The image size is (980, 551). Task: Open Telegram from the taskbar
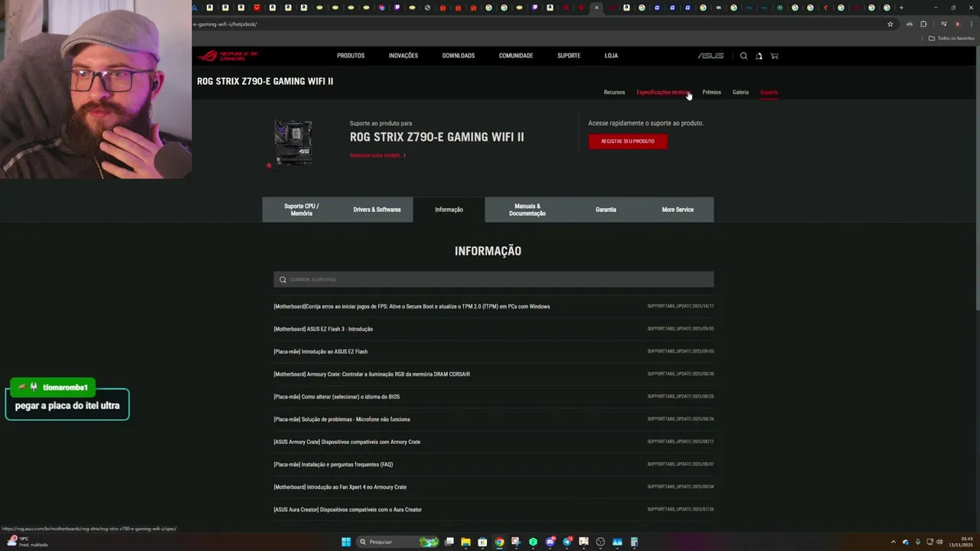[567, 542]
